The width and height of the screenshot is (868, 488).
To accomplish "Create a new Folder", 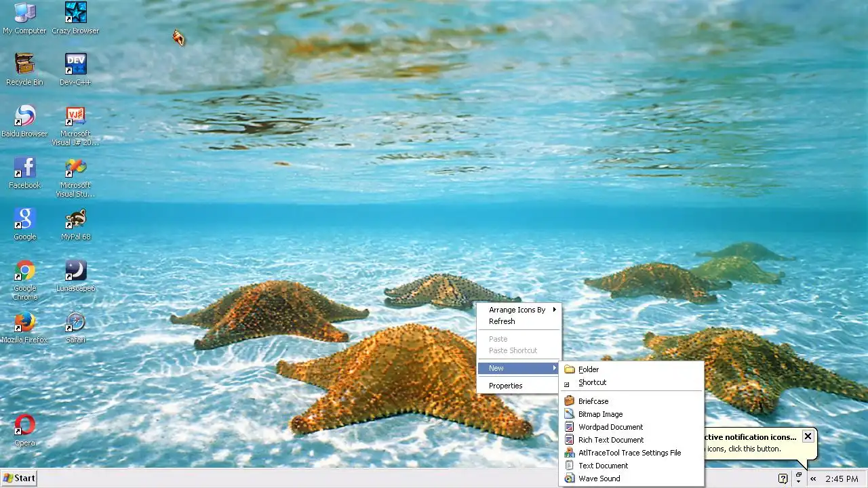I will tap(631, 369).
